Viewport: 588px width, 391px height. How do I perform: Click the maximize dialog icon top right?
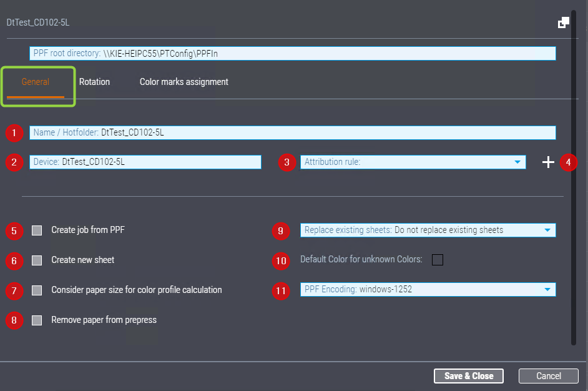tap(564, 21)
